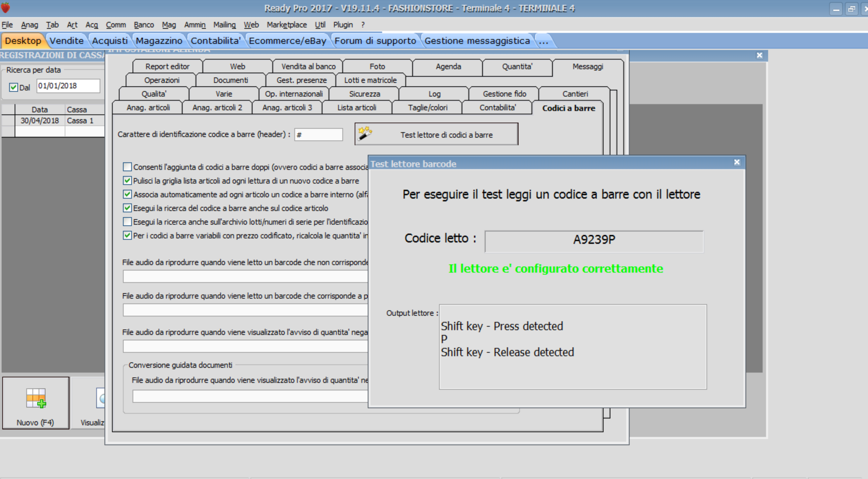The height and width of the screenshot is (479, 868).
Task: Open the File menu
Action: pos(7,25)
